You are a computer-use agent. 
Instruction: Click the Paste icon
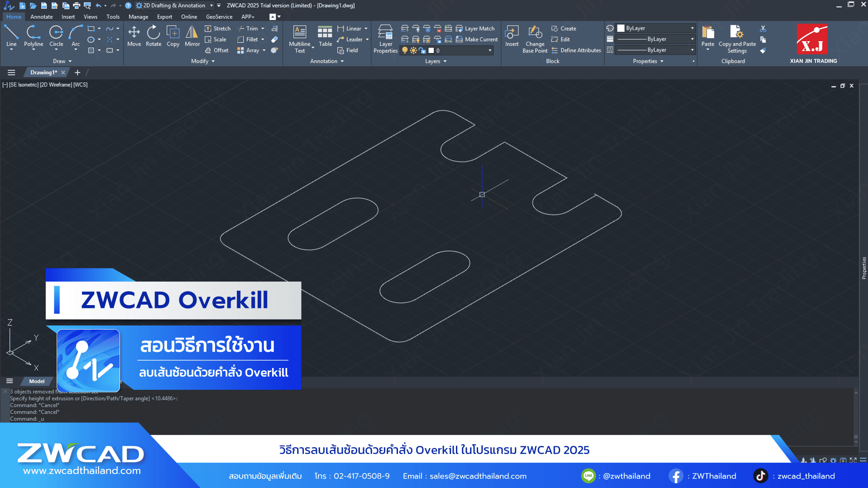tap(708, 36)
